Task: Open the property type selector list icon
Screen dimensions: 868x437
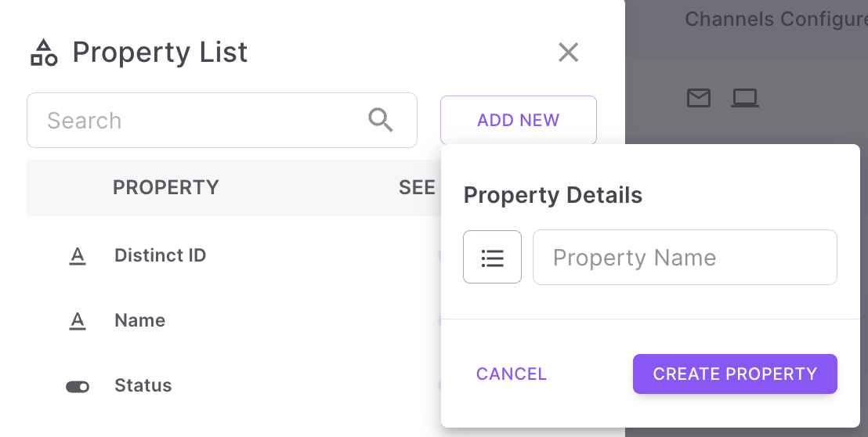Action: click(x=492, y=257)
